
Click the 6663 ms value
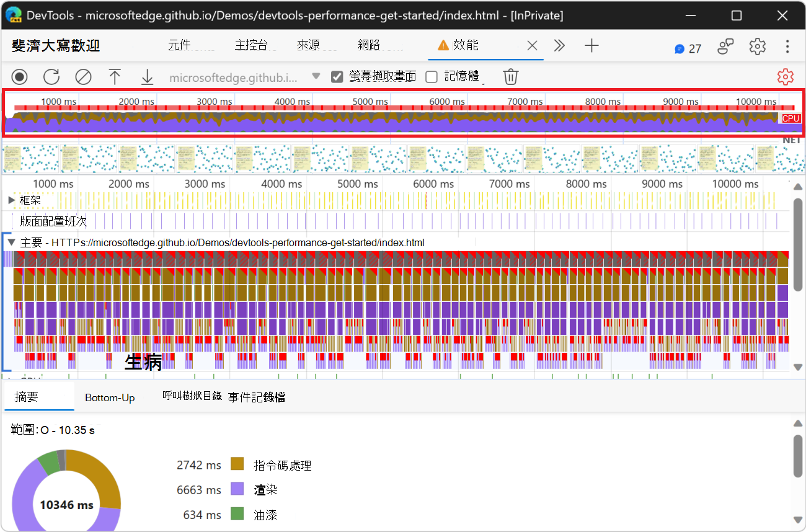point(198,490)
